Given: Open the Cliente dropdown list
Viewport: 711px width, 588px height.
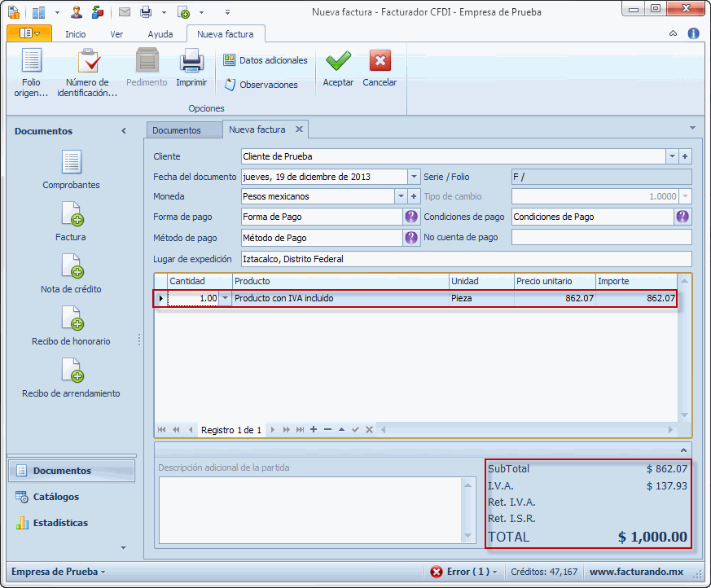Looking at the screenshot, I should point(672,156).
